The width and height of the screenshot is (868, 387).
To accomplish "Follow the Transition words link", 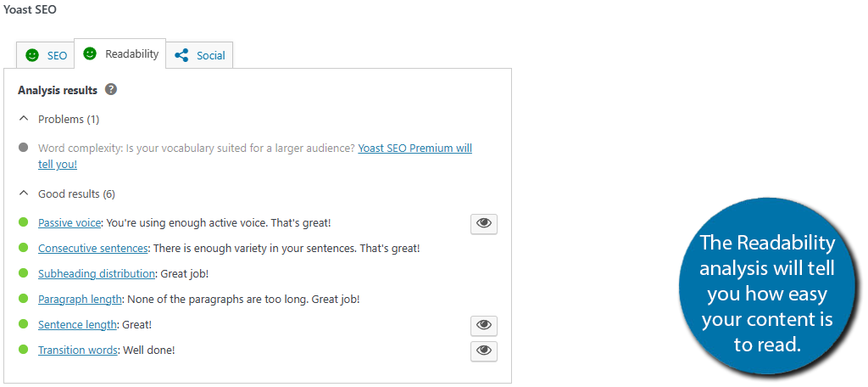I will pos(77,350).
